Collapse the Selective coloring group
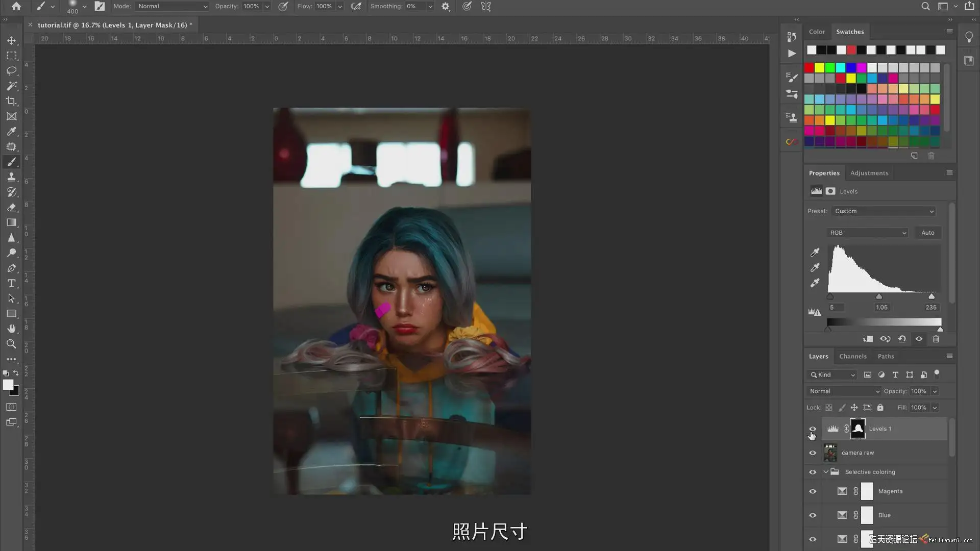The image size is (980, 551). click(826, 472)
